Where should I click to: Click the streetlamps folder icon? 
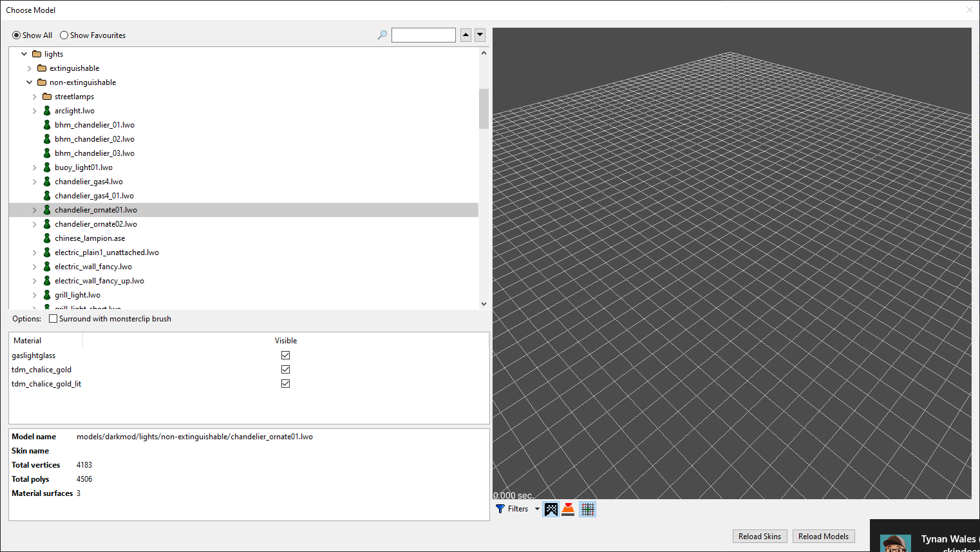coord(47,97)
